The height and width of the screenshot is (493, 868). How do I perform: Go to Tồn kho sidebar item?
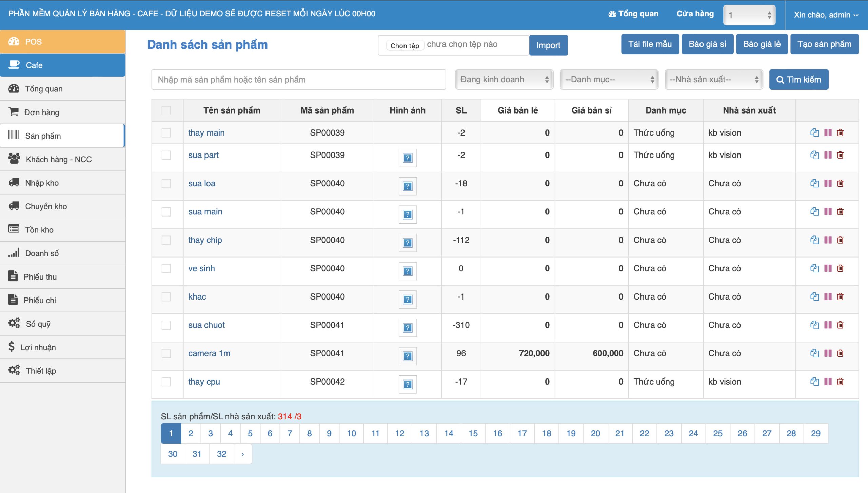point(39,230)
